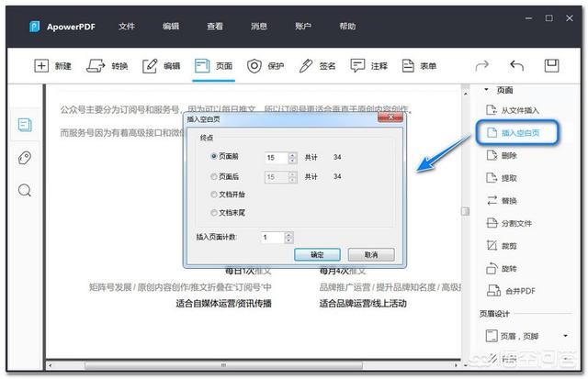Click 裁剪 crop option
The height and width of the screenshot is (379, 588).
(x=502, y=246)
